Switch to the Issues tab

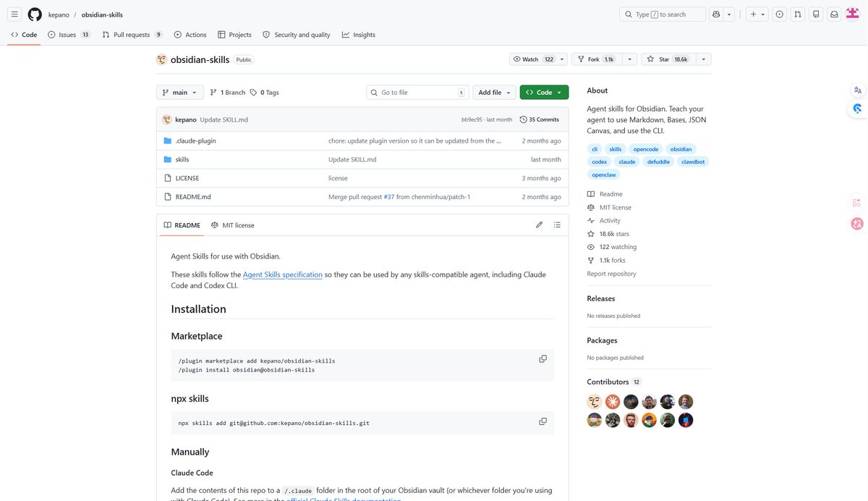(69, 35)
